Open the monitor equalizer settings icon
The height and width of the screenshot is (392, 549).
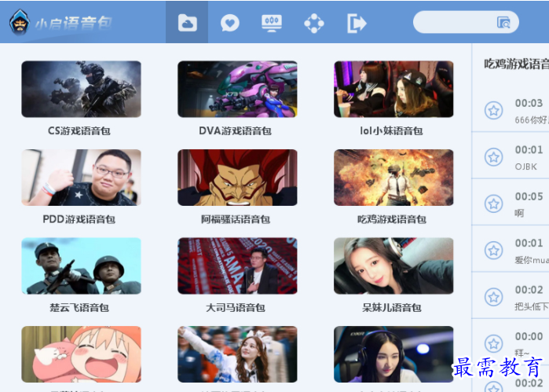[272, 23]
